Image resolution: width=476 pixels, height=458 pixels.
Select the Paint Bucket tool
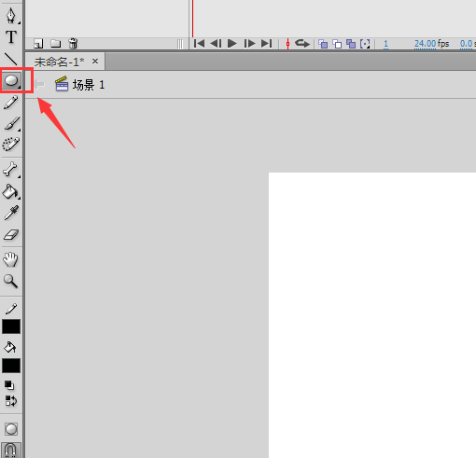pyautogui.click(x=11, y=191)
